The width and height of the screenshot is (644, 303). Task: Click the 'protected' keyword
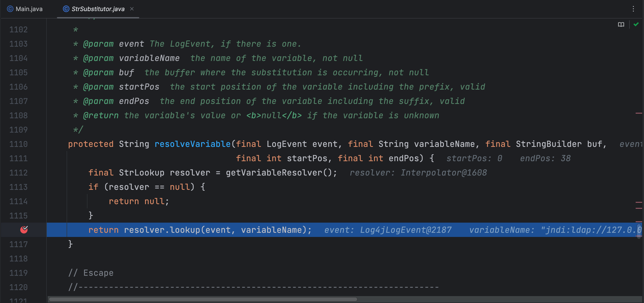tap(91, 144)
